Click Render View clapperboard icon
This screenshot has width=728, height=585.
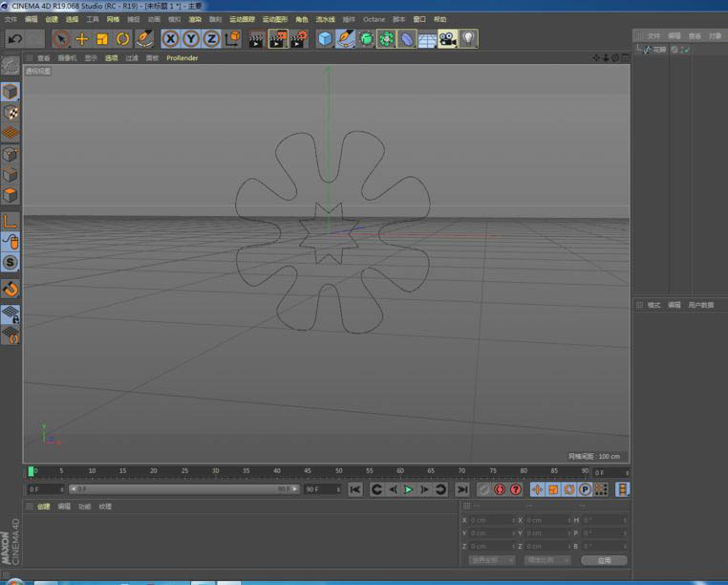[x=256, y=38]
